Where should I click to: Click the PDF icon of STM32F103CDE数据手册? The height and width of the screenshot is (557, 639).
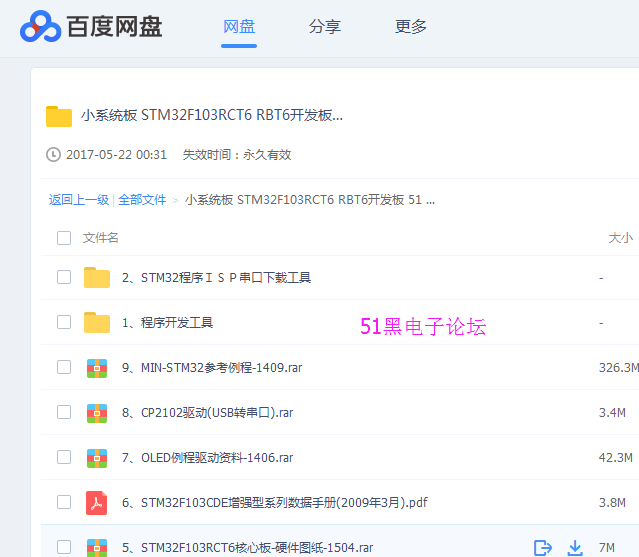click(97, 503)
